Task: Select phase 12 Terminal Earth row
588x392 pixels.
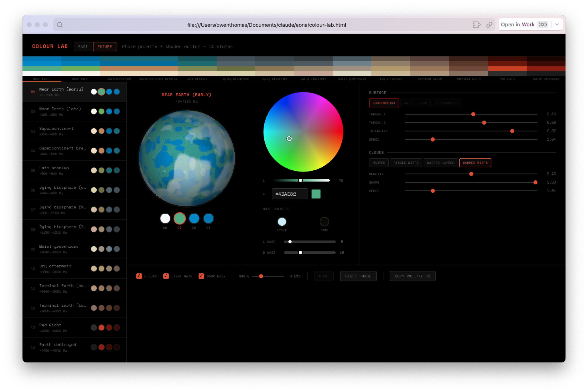Action: 74,308
